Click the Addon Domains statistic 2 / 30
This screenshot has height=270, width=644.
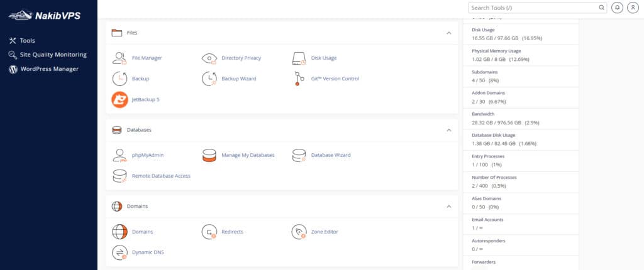pyautogui.click(x=489, y=102)
